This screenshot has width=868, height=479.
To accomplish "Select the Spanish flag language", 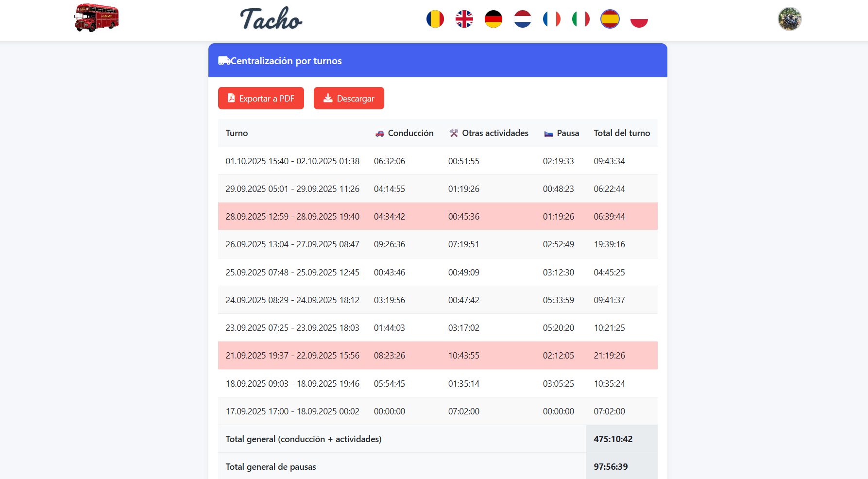I will pos(610,19).
